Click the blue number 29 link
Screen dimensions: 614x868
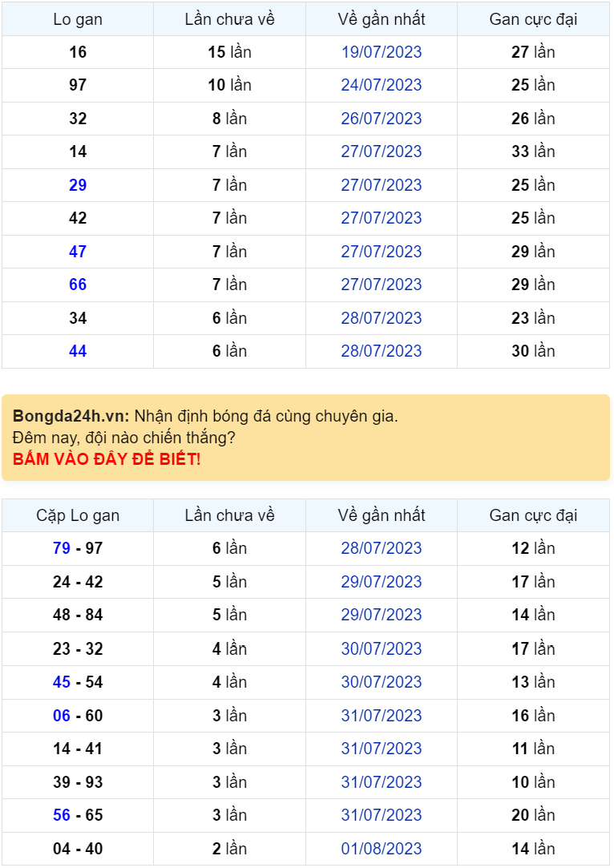click(x=78, y=185)
